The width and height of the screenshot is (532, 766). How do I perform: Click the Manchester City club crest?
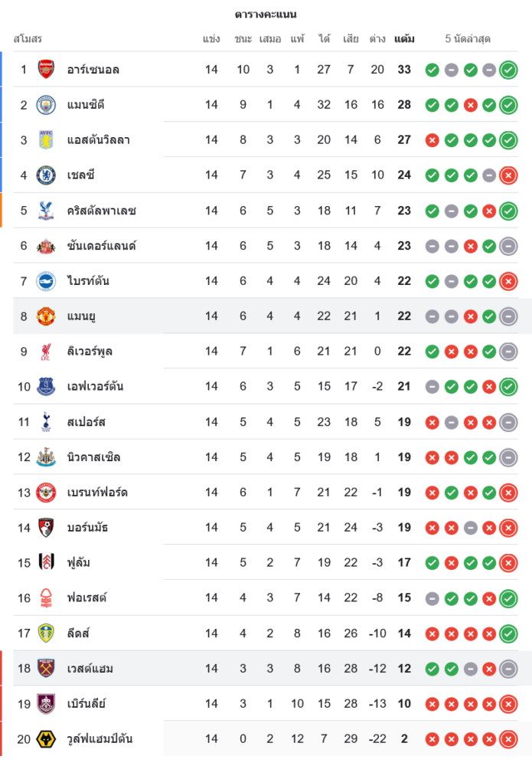46,105
